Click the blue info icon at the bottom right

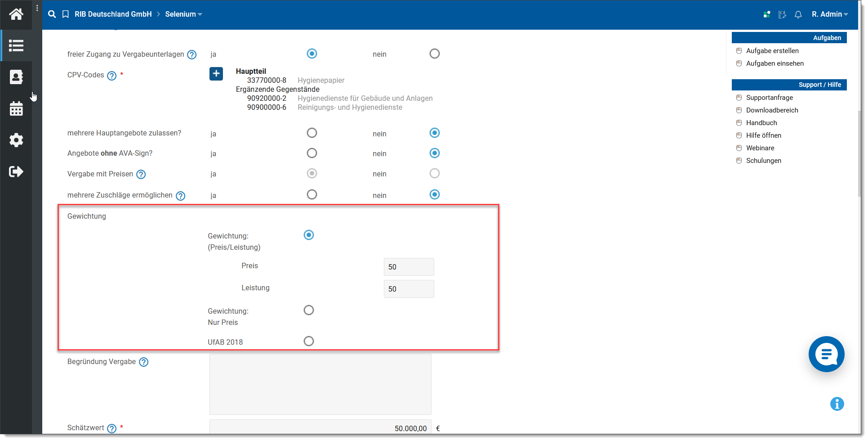pos(837,404)
